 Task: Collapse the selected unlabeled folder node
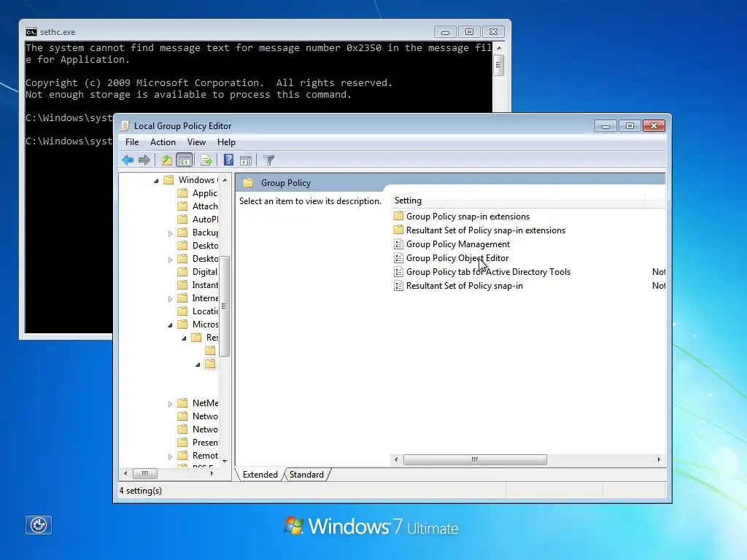point(198,365)
